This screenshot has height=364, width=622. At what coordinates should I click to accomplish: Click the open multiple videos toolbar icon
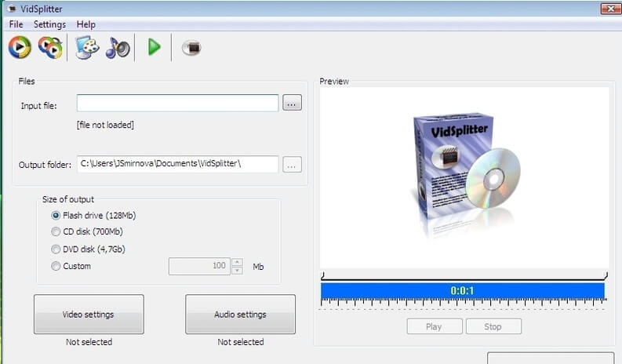pos(50,47)
